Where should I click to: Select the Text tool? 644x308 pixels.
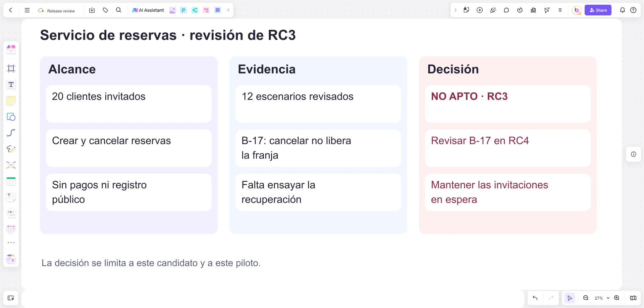(x=11, y=84)
